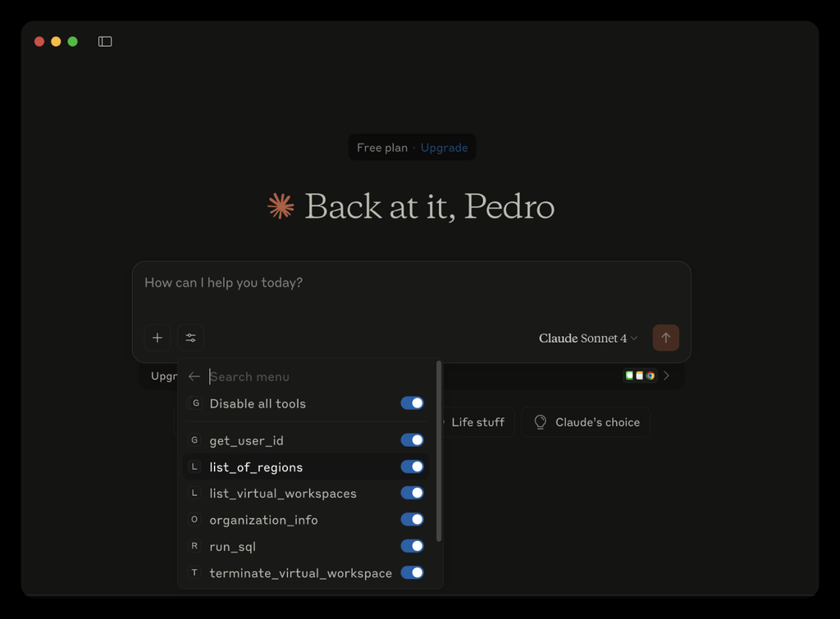Screen dimensions: 840x619
Task: Select the terminate_virtual_workspace tool name
Action: [x=300, y=573]
